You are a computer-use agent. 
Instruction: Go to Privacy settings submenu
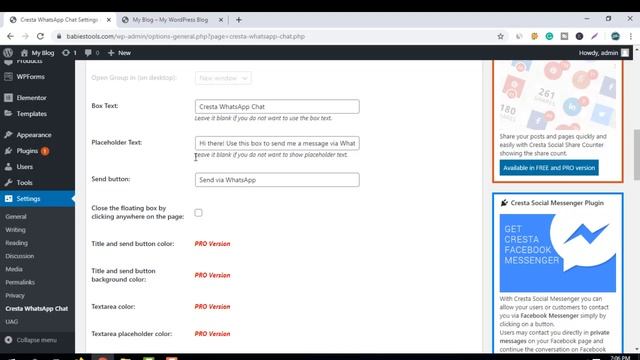coord(15,296)
